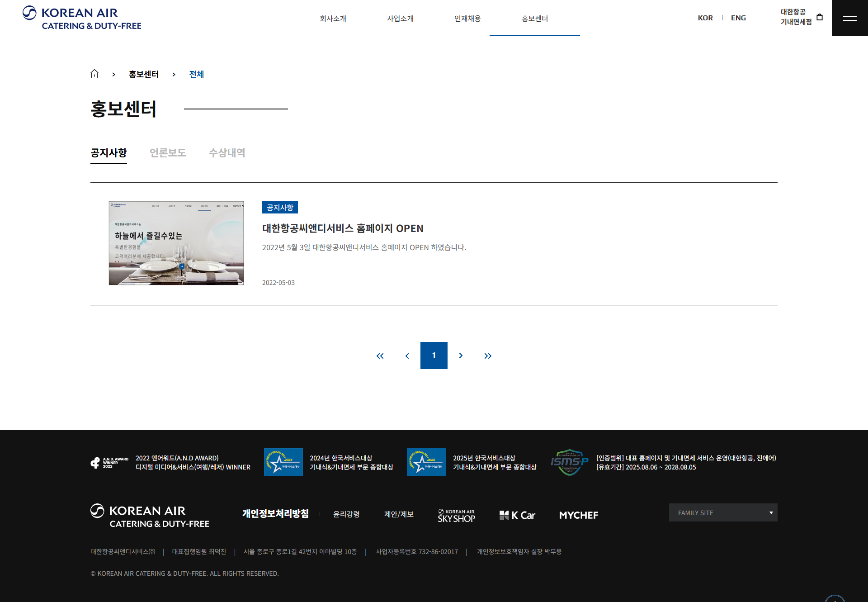
Task: Open the Korean Air Sky Shop logo
Action: pyautogui.click(x=456, y=515)
